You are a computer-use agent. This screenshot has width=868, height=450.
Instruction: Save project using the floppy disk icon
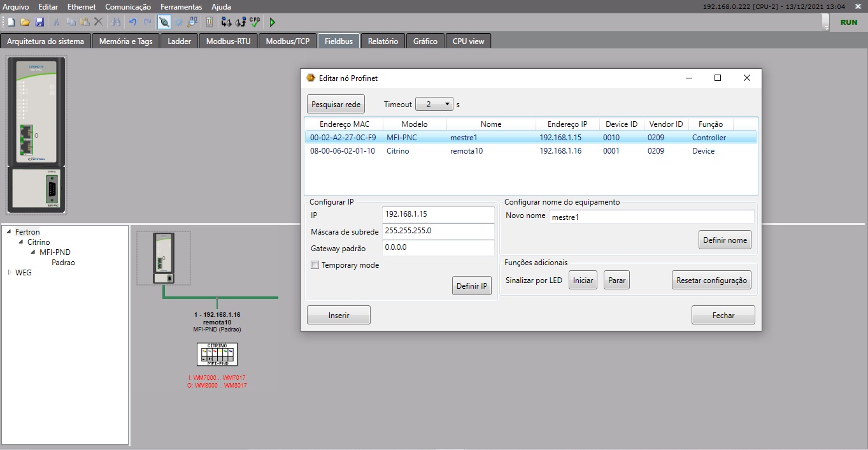pyautogui.click(x=39, y=22)
